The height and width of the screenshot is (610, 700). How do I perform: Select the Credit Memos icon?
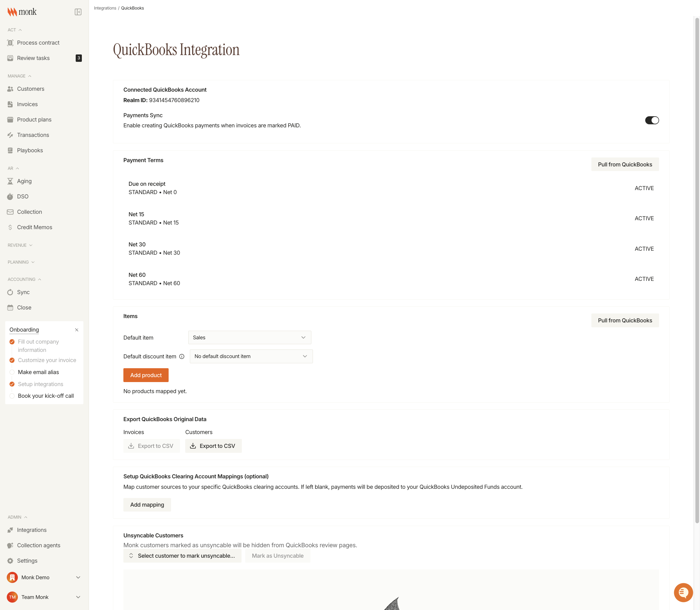point(10,227)
